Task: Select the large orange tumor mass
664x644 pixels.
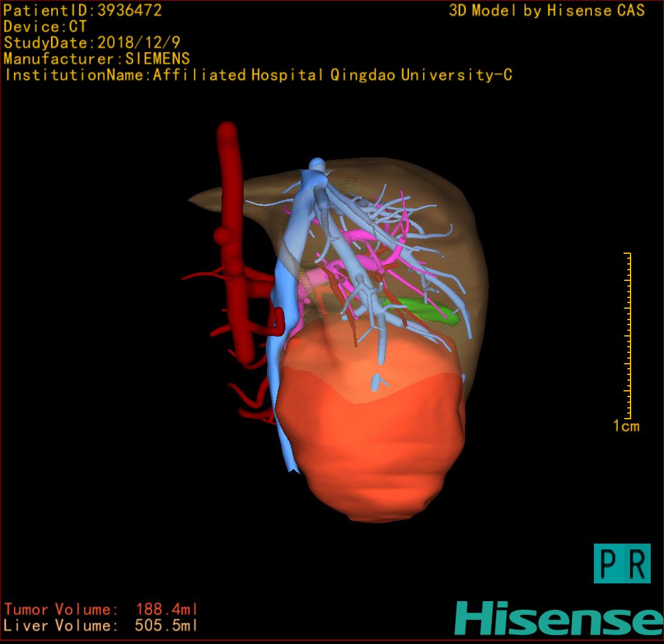Action: (x=372, y=436)
